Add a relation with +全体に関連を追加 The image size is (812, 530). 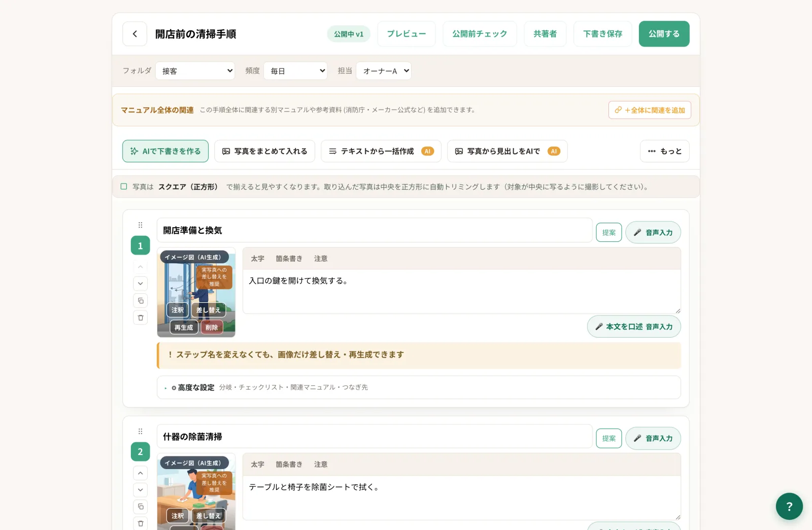[650, 110]
